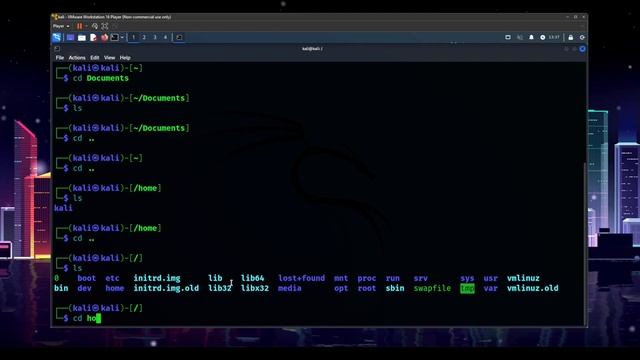Close the terminal with the blue button
Screen dimensions: 640x360
click(x=582, y=49)
